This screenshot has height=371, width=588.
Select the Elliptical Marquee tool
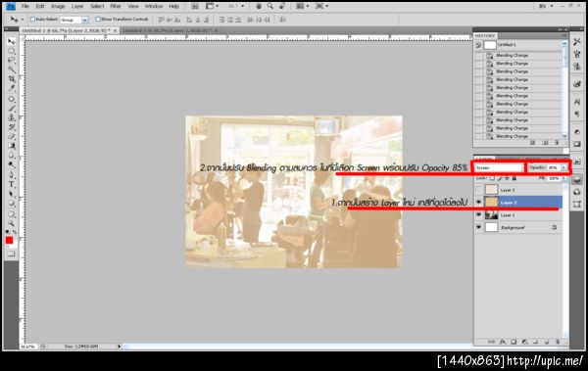click(x=11, y=51)
